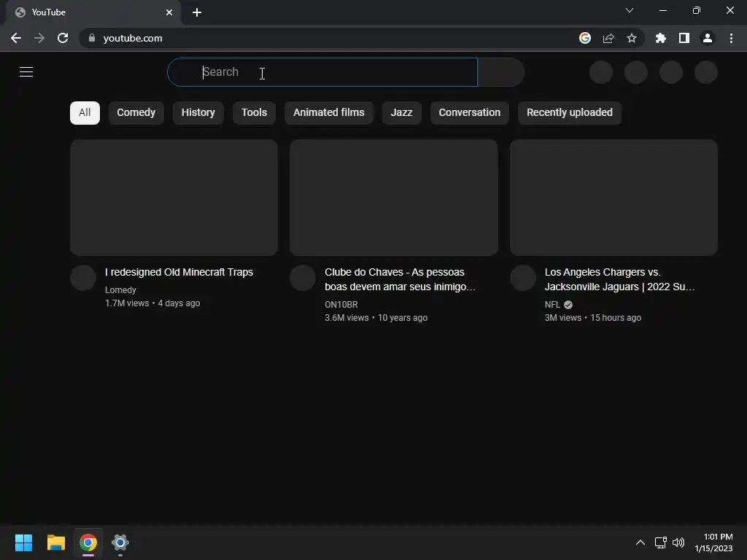Open Chrome profile avatar
This screenshot has height=560, width=747.
(x=708, y=38)
